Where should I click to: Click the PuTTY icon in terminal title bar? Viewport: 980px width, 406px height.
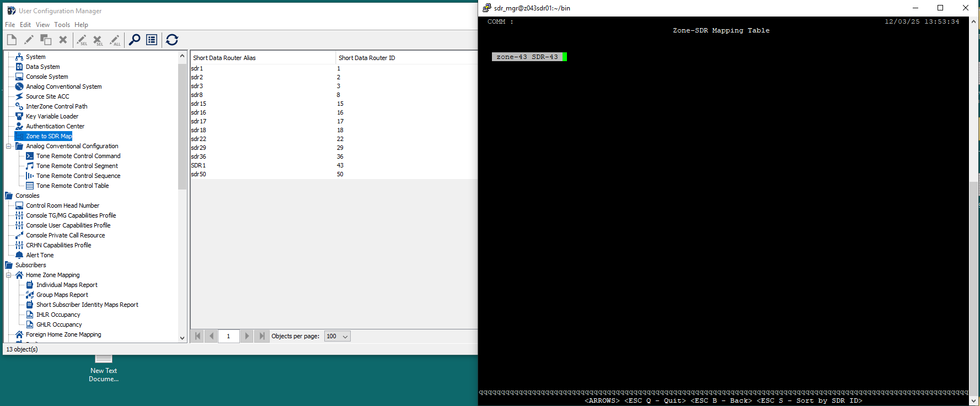[486, 8]
